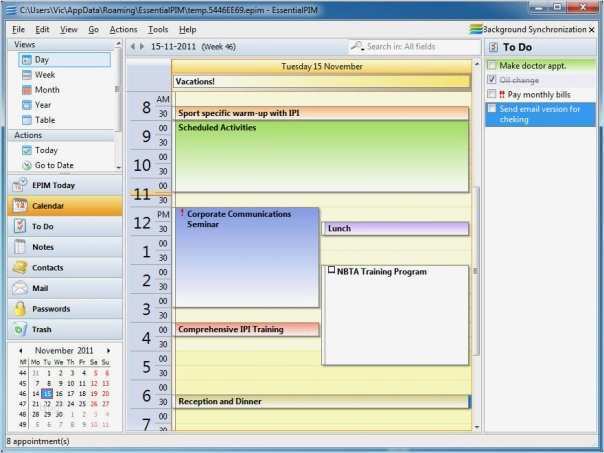Show previous month in mini calendar
The width and height of the screenshot is (604, 453).
pyautogui.click(x=21, y=351)
